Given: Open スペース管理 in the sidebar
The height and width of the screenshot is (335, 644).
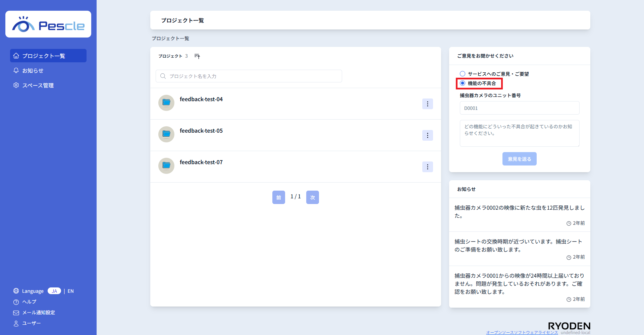Looking at the screenshot, I should (x=38, y=85).
